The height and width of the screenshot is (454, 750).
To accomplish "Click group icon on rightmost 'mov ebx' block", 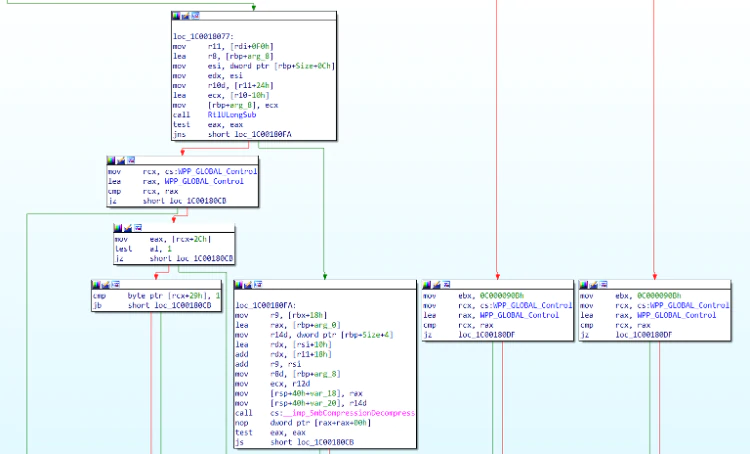I will [x=603, y=285].
